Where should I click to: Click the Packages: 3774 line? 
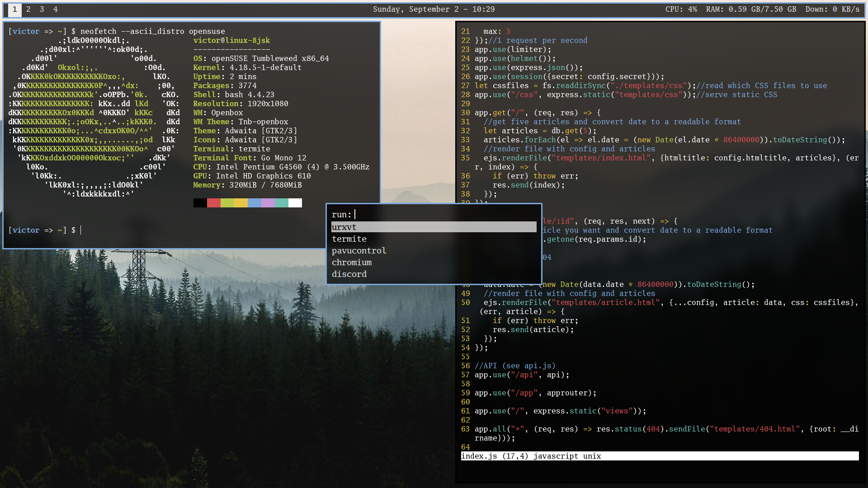click(225, 86)
